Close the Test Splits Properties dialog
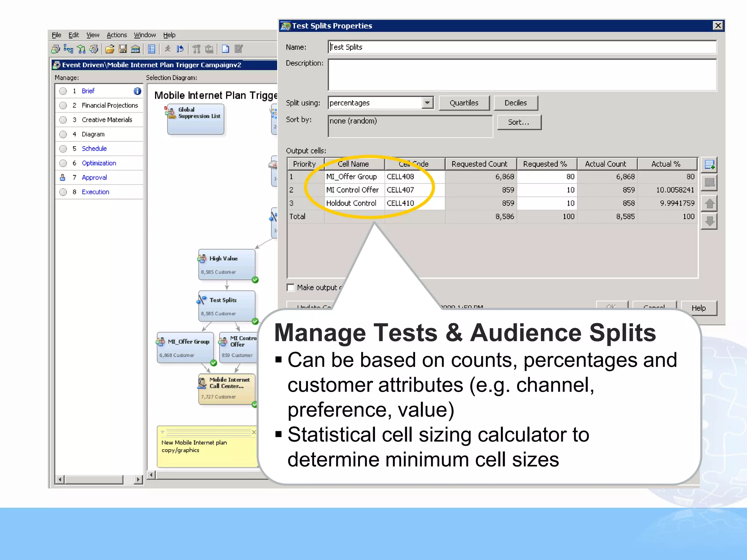 pos(718,26)
